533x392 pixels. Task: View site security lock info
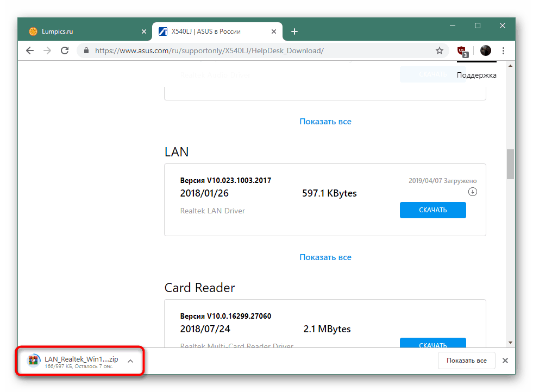pos(86,50)
